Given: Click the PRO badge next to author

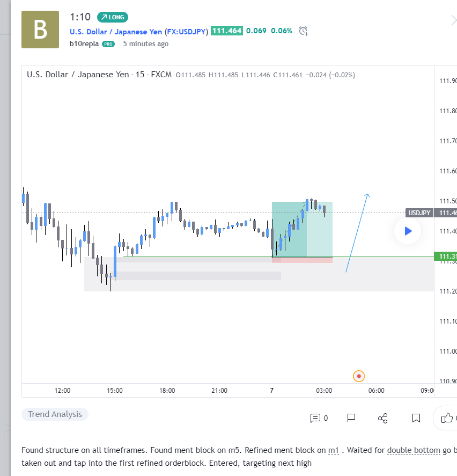Looking at the screenshot, I should [x=108, y=44].
